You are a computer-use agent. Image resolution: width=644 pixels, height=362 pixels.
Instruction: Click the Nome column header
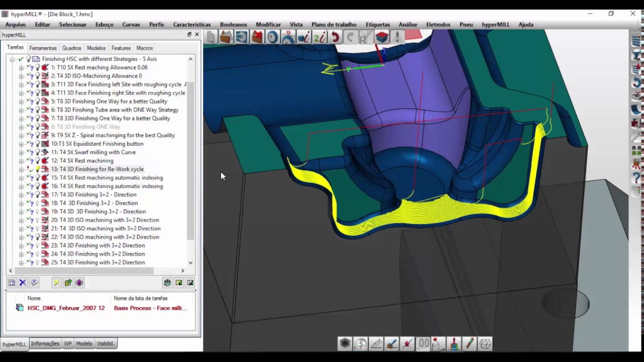coord(34,298)
